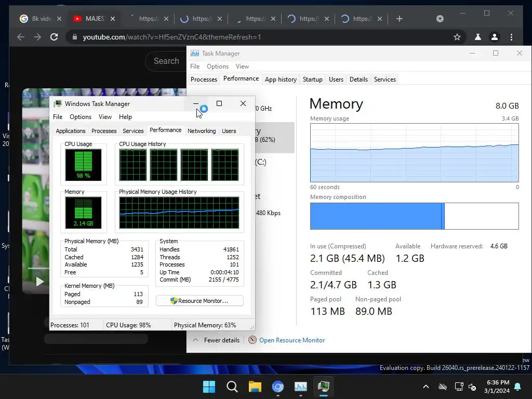The height and width of the screenshot is (399, 532).
Task: Go forward in Chrome browser
Action: tap(37, 37)
